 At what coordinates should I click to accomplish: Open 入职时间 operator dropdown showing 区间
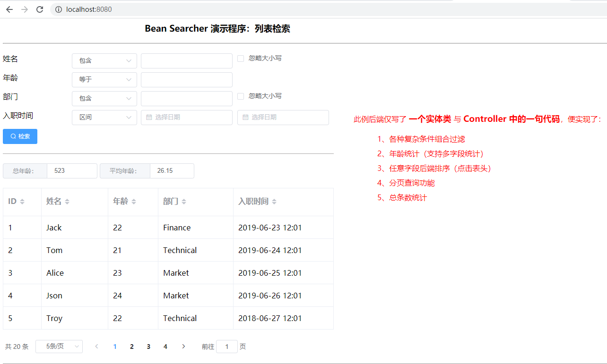point(104,118)
